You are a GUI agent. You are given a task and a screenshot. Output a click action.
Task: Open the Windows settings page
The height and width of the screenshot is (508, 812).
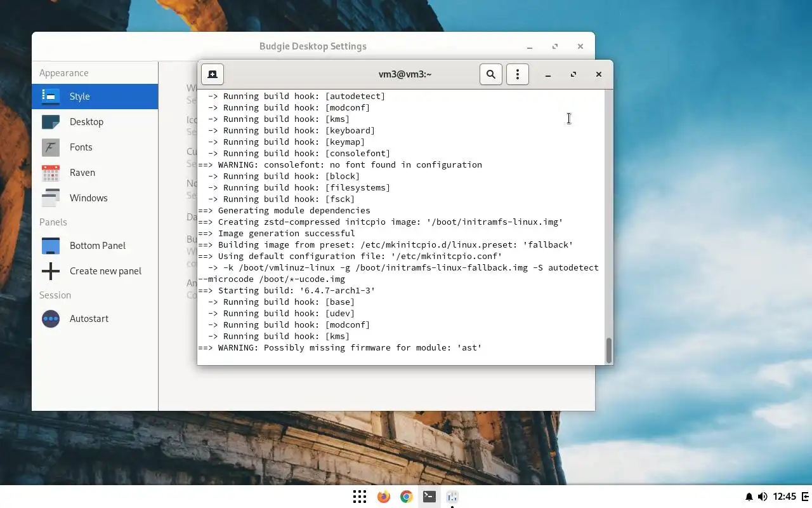click(x=95, y=198)
